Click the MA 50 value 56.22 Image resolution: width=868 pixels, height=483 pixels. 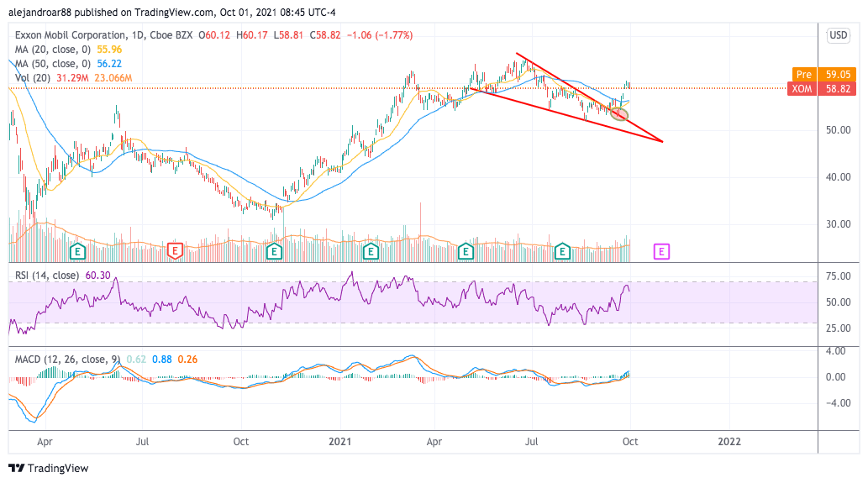(109, 64)
